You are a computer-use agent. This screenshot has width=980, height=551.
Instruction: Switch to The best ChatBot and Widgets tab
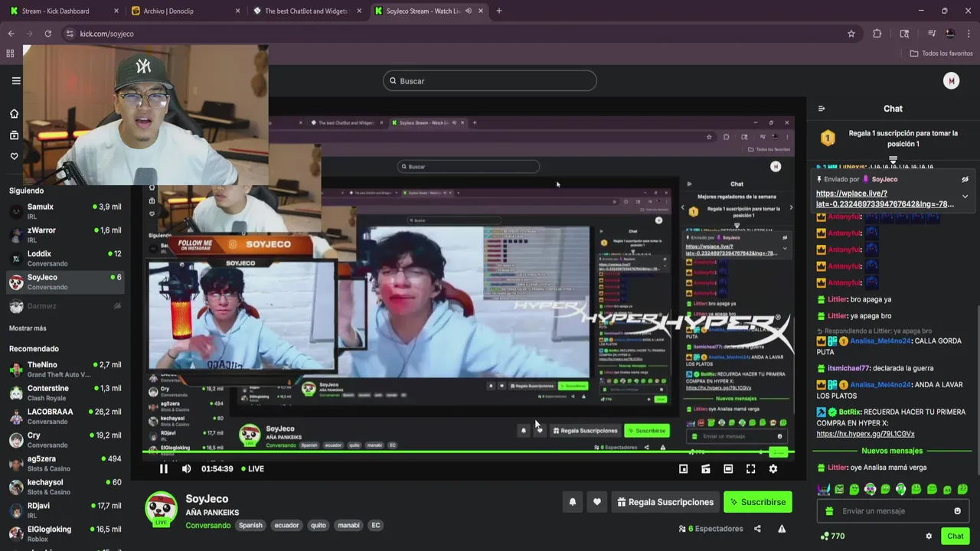pos(307,11)
